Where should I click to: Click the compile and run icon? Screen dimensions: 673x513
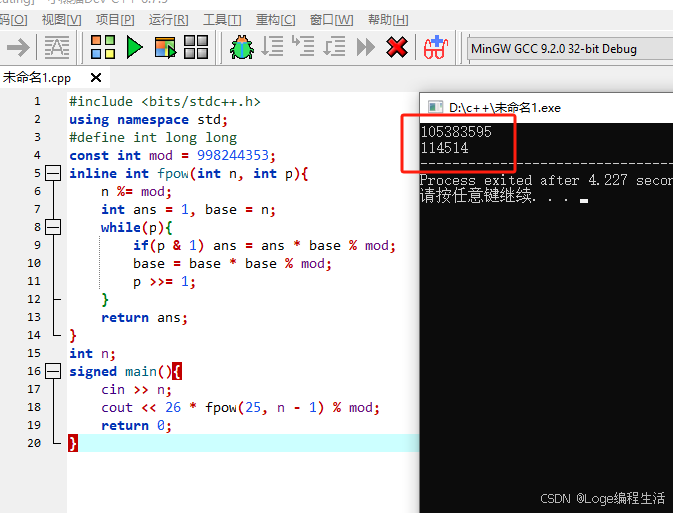click(165, 47)
